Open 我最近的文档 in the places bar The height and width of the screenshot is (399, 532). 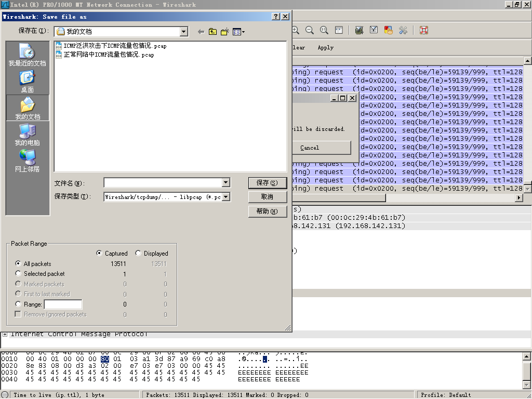(27, 55)
